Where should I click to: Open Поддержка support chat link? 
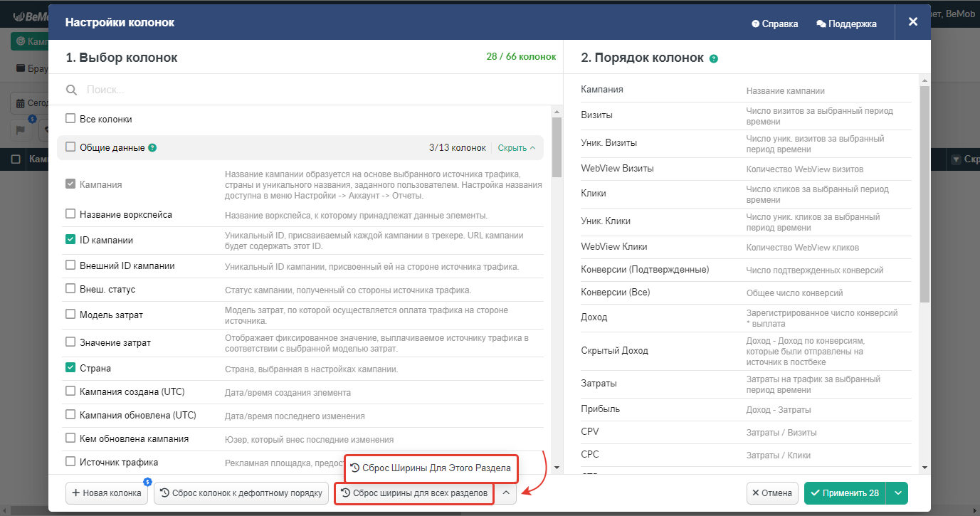(x=847, y=23)
